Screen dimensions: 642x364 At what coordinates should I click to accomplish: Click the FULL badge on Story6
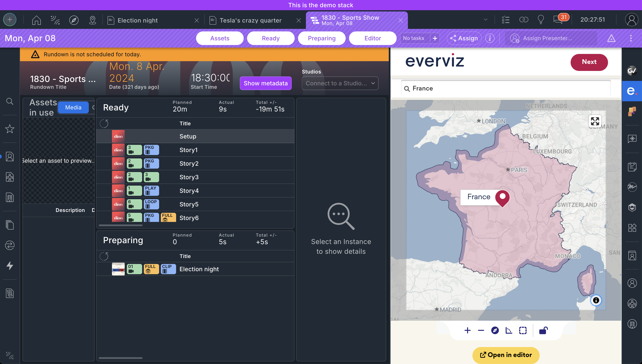pyautogui.click(x=168, y=217)
